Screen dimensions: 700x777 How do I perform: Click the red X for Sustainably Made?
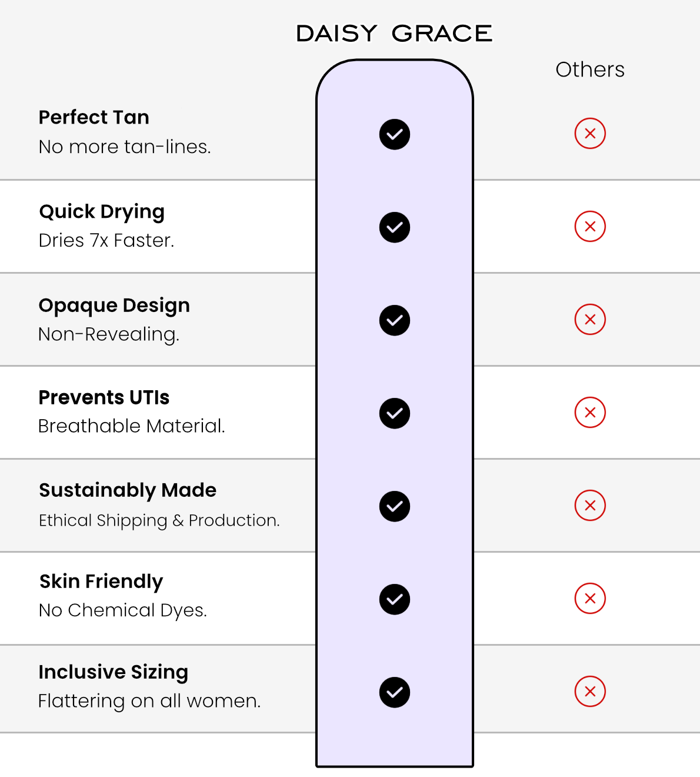pyautogui.click(x=590, y=505)
